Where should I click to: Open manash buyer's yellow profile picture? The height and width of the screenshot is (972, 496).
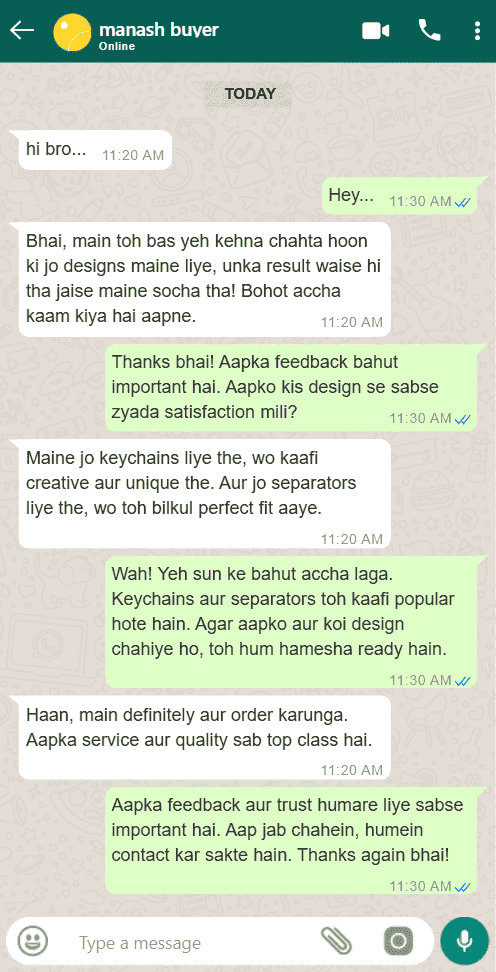coord(73,32)
